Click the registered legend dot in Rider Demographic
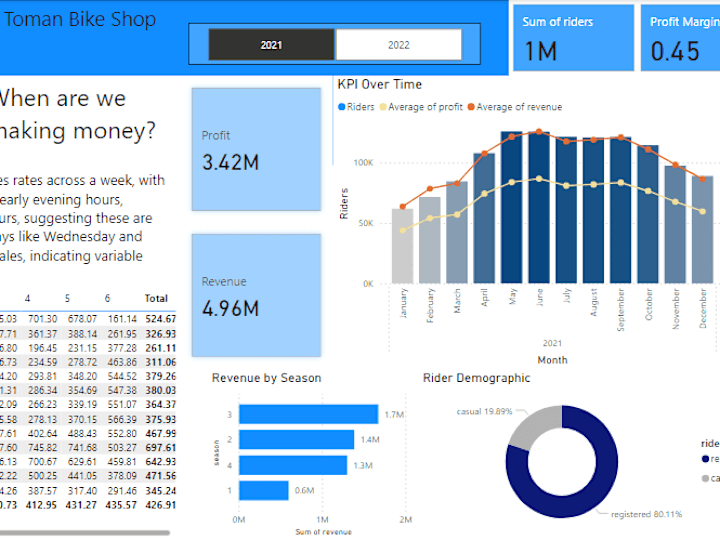This screenshot has height=540, width=720. click(705, 459)
